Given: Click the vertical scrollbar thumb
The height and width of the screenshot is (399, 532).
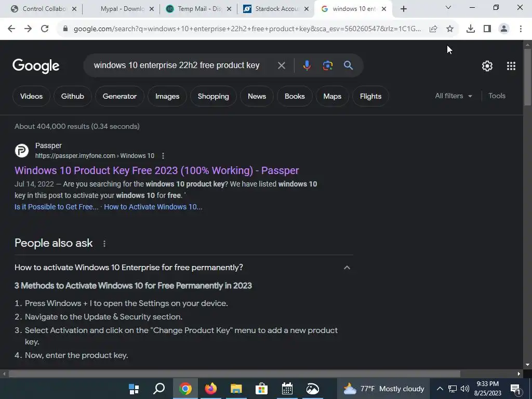Looking at the screenshot, I should [527, 77].
